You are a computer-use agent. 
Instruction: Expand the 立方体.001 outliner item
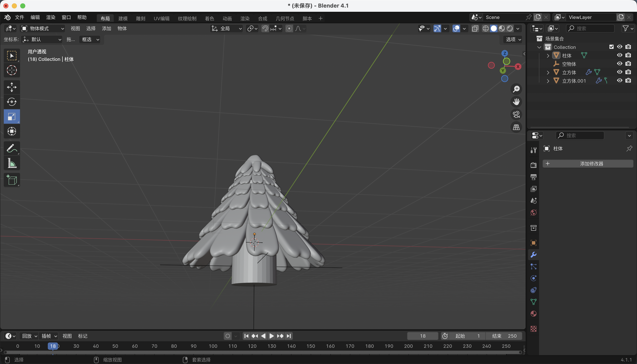[x=548, y=81]
